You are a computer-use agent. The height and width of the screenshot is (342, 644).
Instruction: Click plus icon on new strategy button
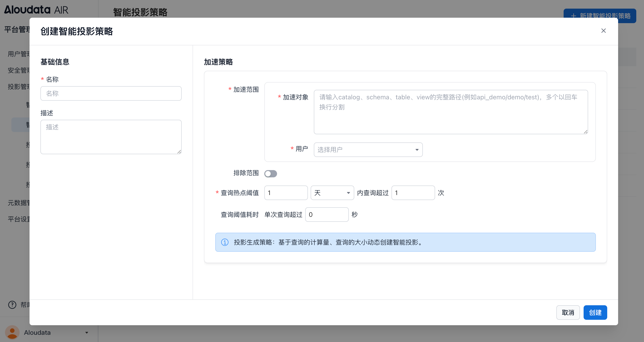(574, 16)
